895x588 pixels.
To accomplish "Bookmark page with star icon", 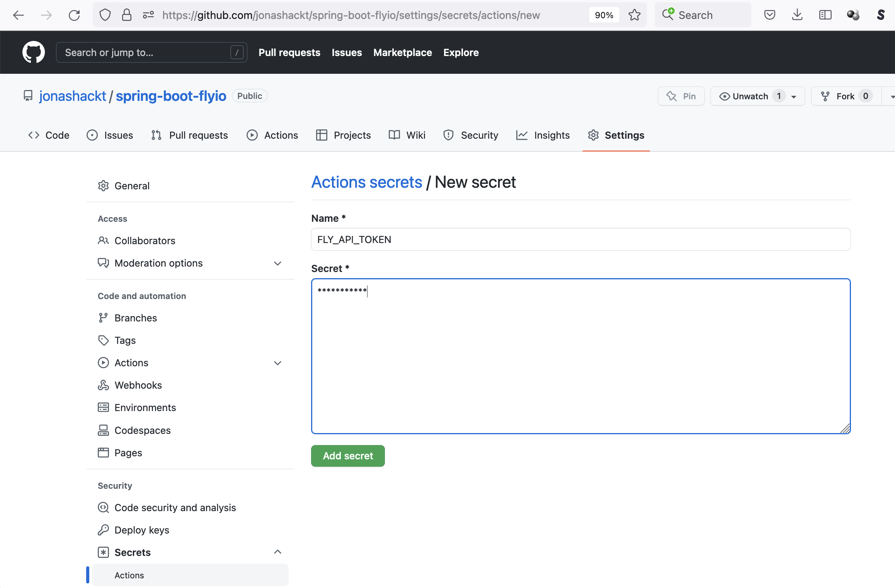I will [x=634, y=15].
